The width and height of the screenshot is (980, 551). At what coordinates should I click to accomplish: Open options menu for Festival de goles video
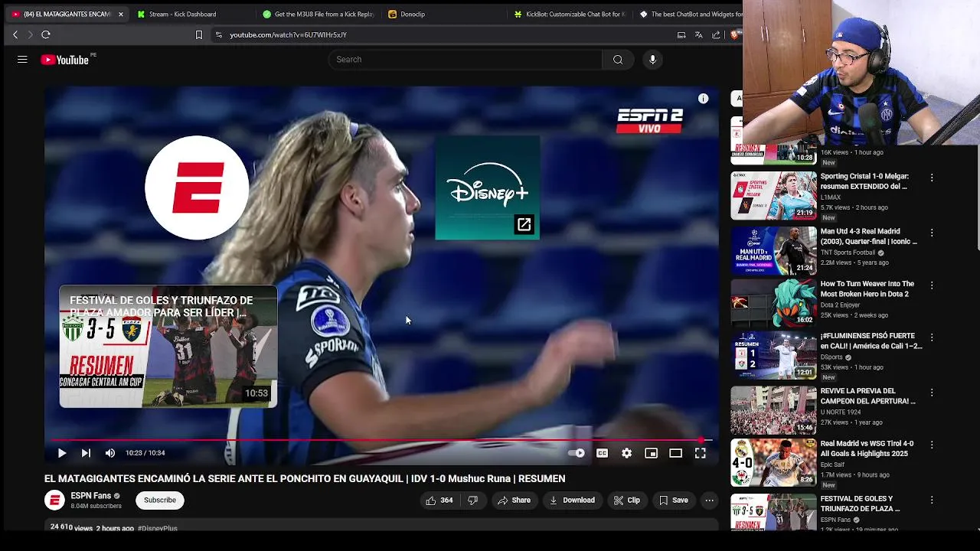coord(932,500)
